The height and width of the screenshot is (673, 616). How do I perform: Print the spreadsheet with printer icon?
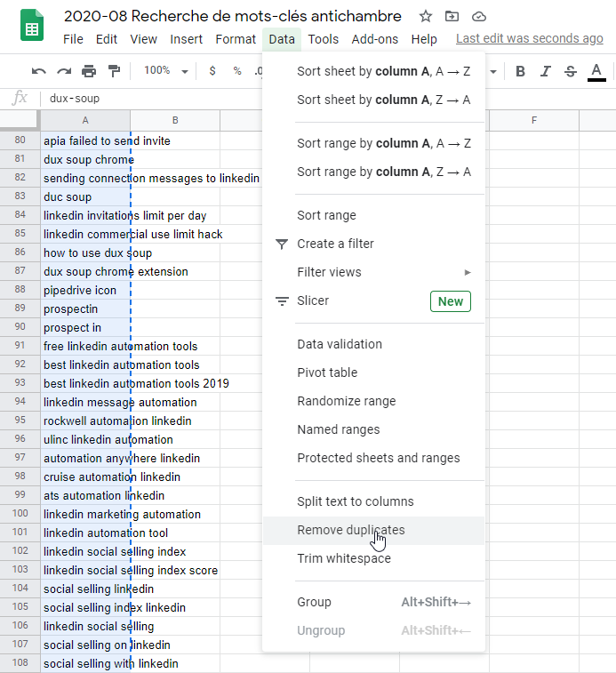pyautogui.click(x=89, y=71)
